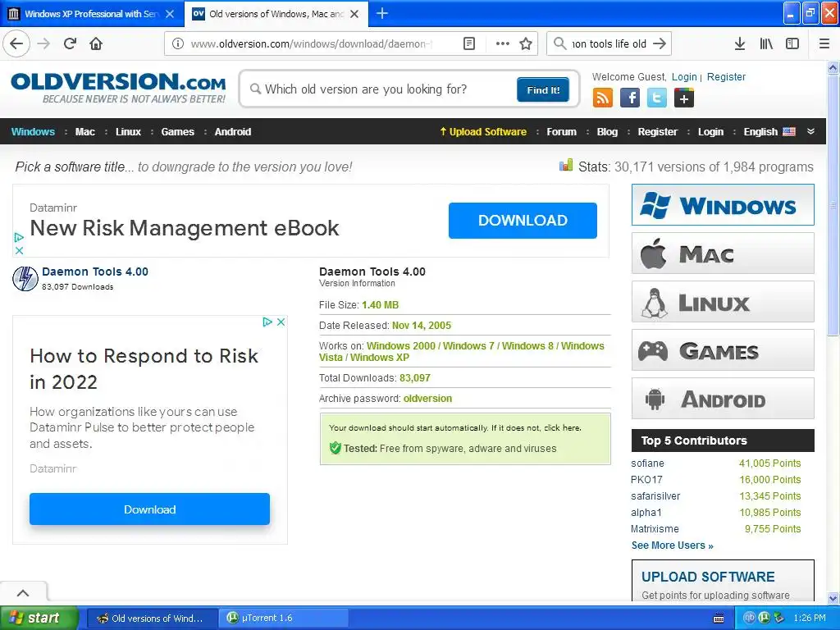840x630 pixels.
Task: Click the blue DOWNLOAD banner button
Action: coord(523,220)
